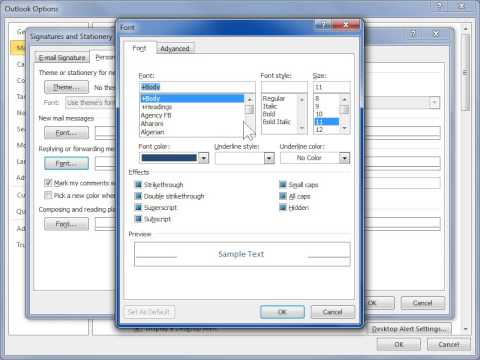This screenshot has width=480, height=360.
Task: Enable the Superscript checkbox
Action: pos(138,207)
